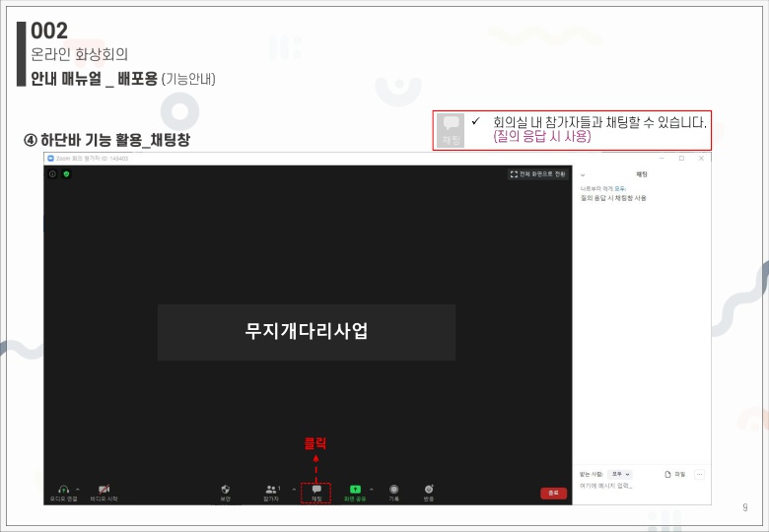
Task: Open the chat more options (…) button
Action: tap(700, 474)
